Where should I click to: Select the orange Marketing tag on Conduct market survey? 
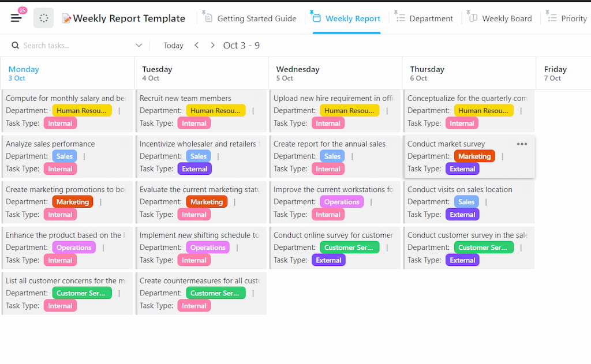[x=474, y=156]
